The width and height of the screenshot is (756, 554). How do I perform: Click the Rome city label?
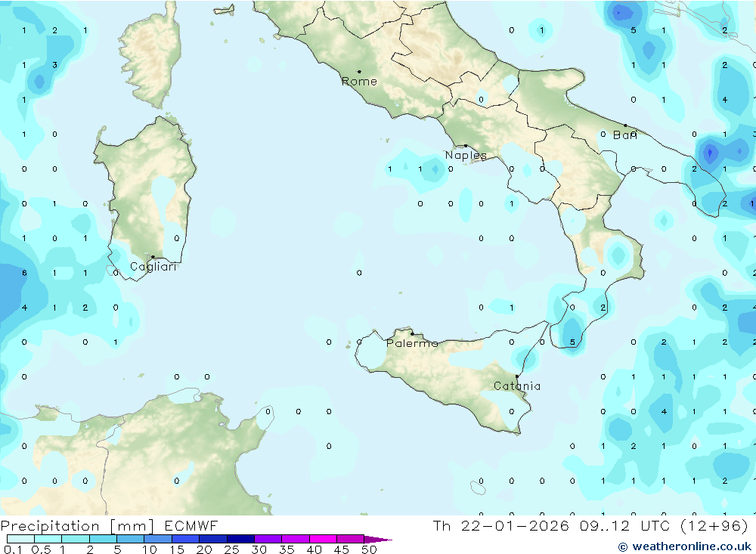(x=359, y=82)
